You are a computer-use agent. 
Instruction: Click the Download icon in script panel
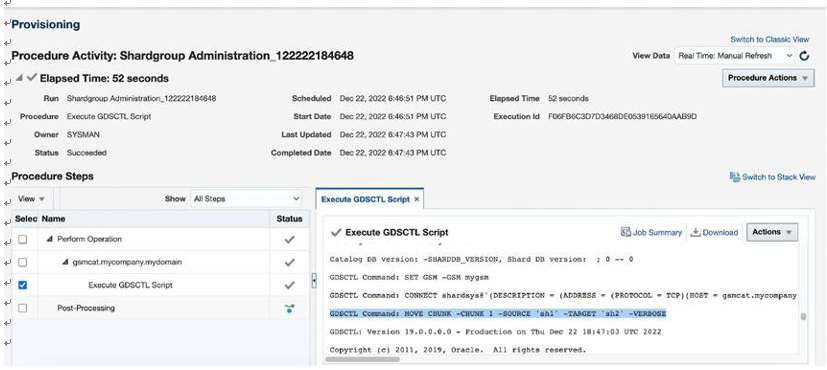(x=695, y=232)
